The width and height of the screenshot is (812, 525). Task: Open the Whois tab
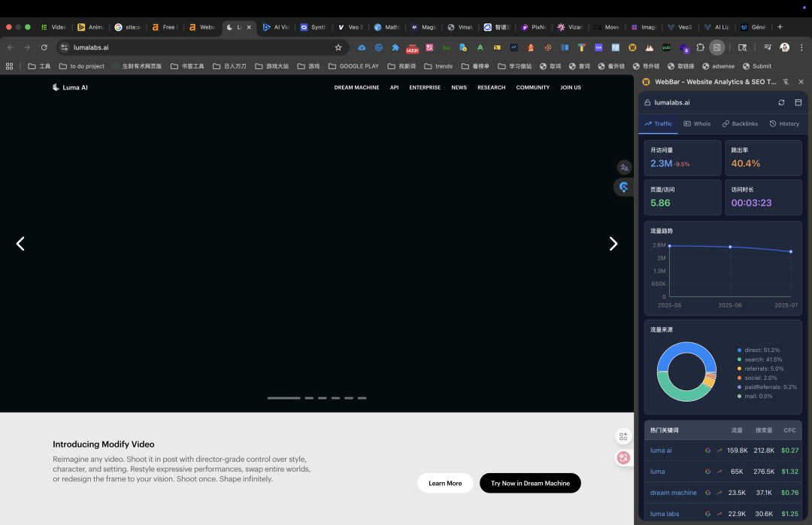click(x=697, y=124)
